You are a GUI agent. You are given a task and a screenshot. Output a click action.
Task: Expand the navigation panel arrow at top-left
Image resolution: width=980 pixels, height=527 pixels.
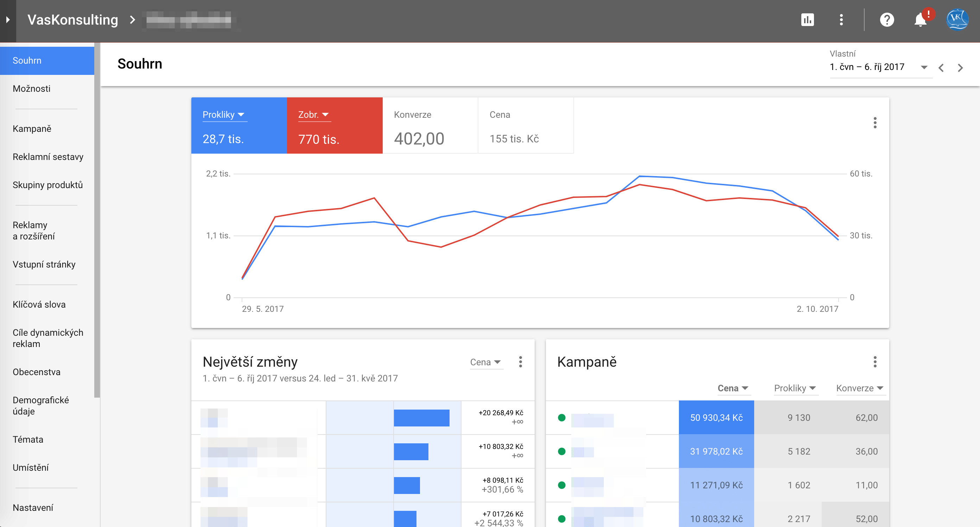pyautogui.click(x=8, y=20)
